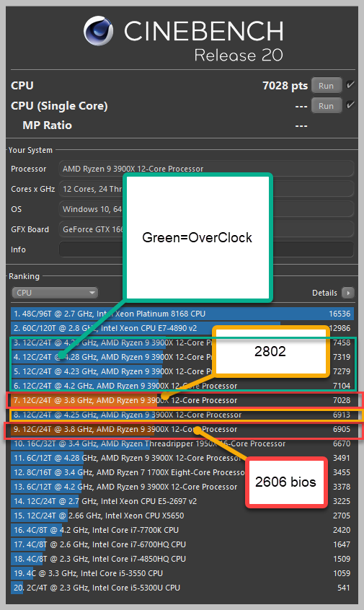Select ranking row 14 Xeon E5-2697 v2
The image size is (364, 610).
[x=182, y=501]
